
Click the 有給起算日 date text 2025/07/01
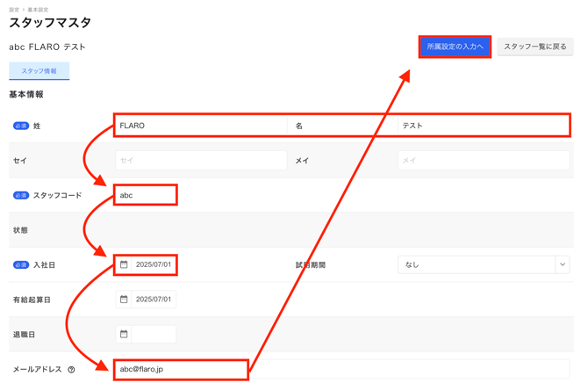click(x=154, y=300)
